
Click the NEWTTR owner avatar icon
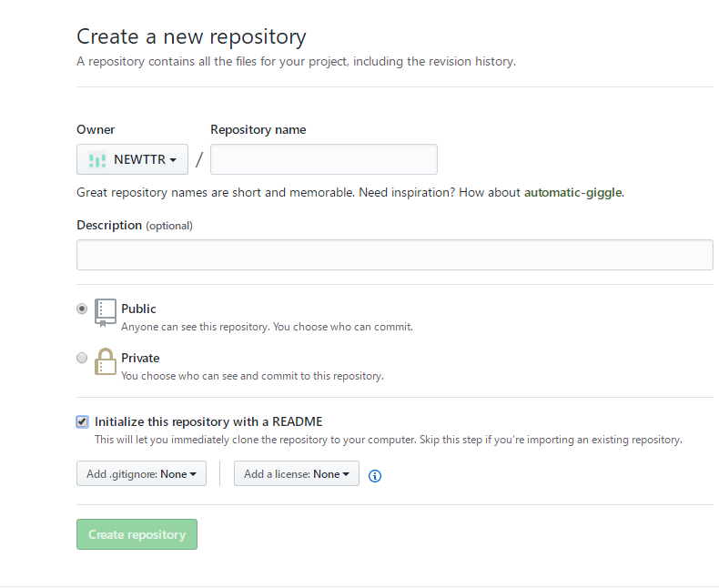[x=97, y=159]
